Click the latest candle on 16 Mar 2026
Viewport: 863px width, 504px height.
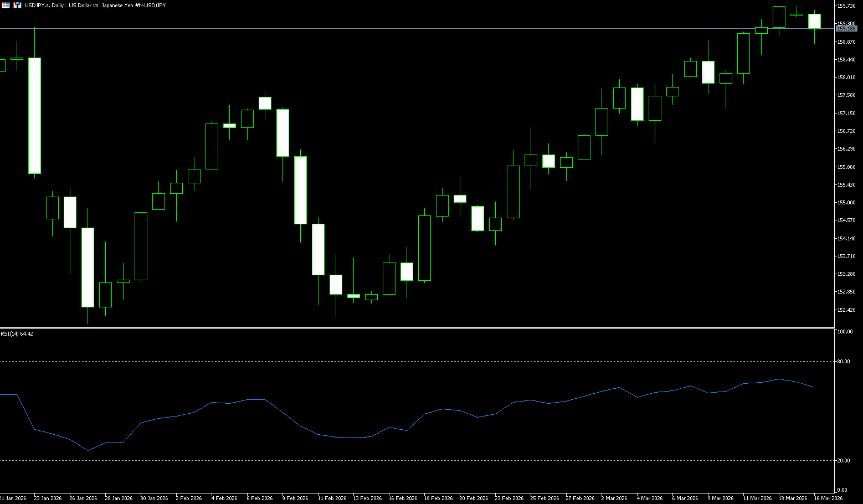click(x=814, y=21)
